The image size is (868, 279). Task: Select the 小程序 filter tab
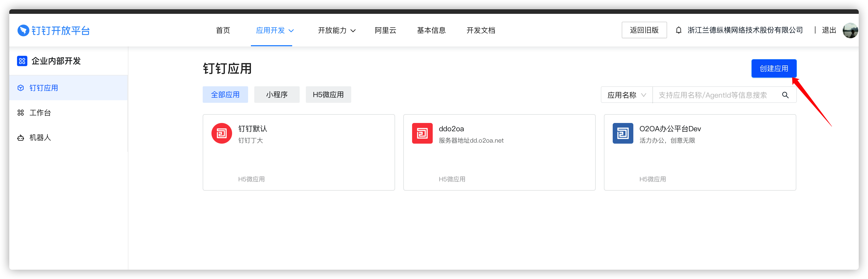277,95
